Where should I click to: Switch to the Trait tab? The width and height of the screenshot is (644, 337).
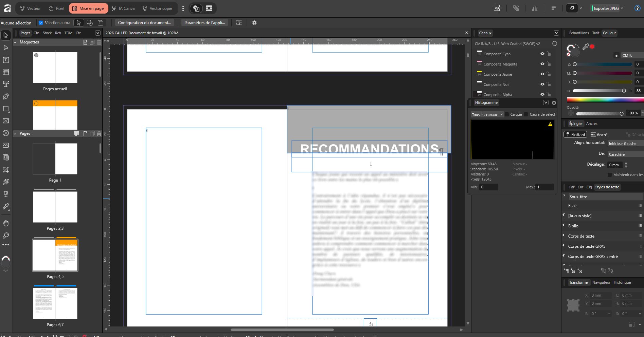tap(596, 33)
